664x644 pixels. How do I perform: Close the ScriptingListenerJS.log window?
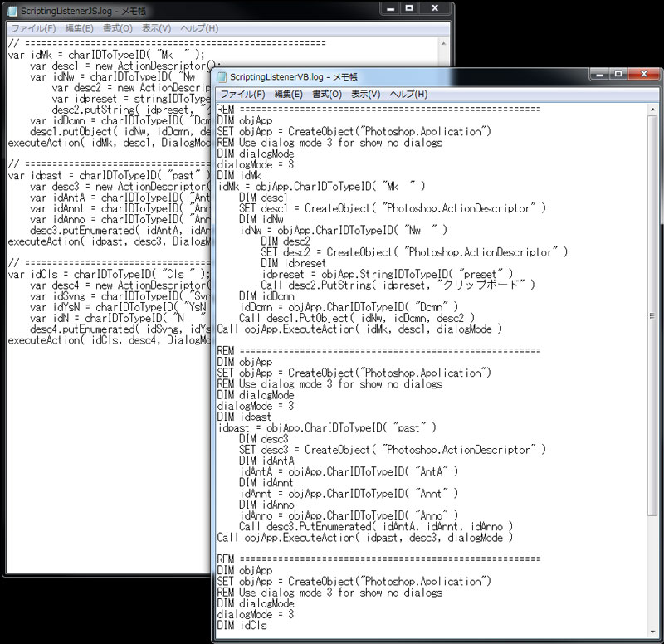tap(435, 8)
